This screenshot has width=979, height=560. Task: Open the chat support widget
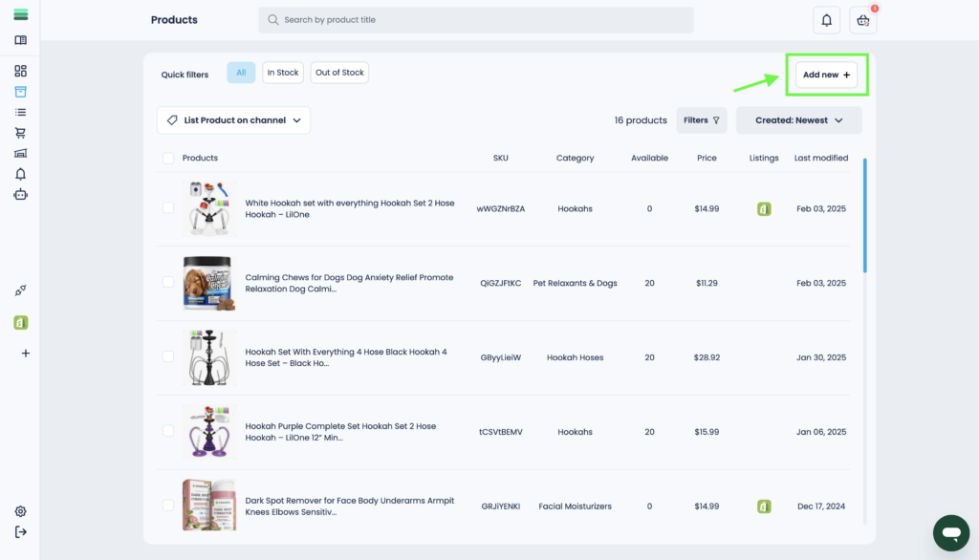[x=950, y=532]
